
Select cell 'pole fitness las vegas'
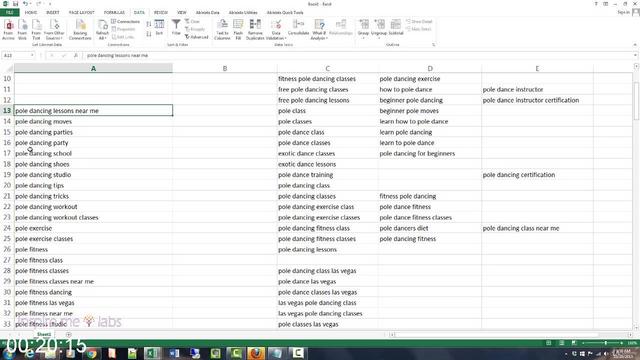point(93,303)
